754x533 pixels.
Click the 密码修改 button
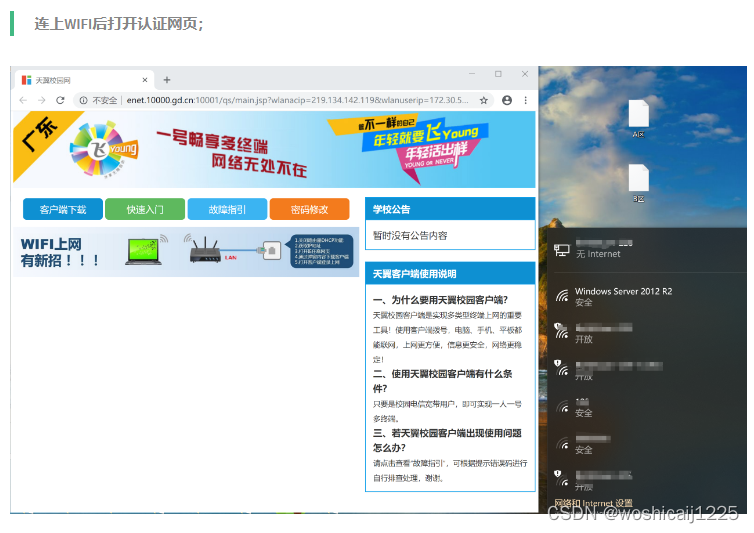309,209
